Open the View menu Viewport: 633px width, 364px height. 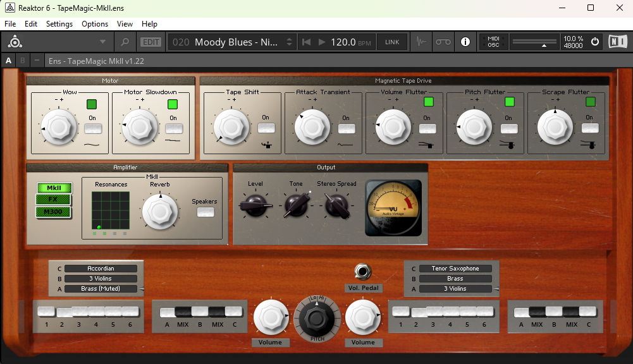tap(125, 24)
